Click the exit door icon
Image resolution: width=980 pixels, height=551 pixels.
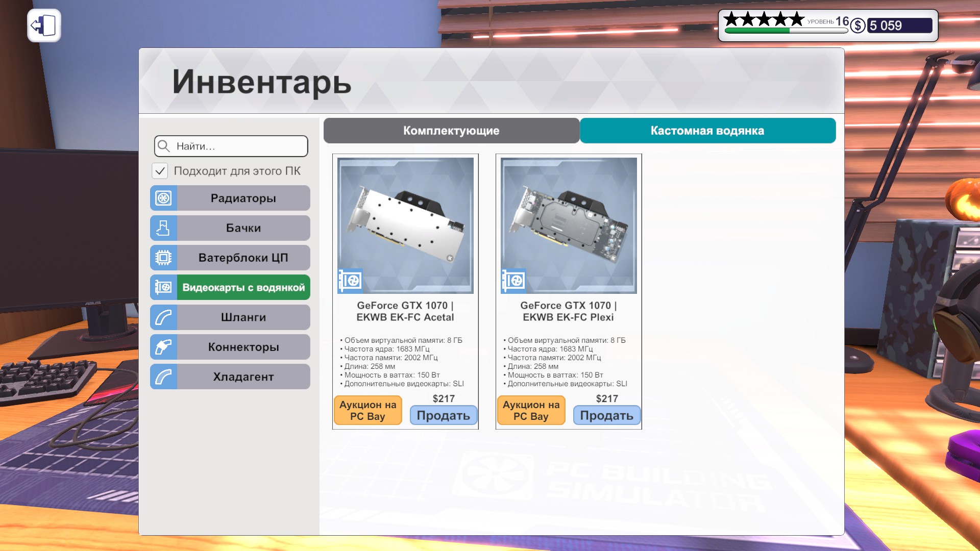pos(44,26)
